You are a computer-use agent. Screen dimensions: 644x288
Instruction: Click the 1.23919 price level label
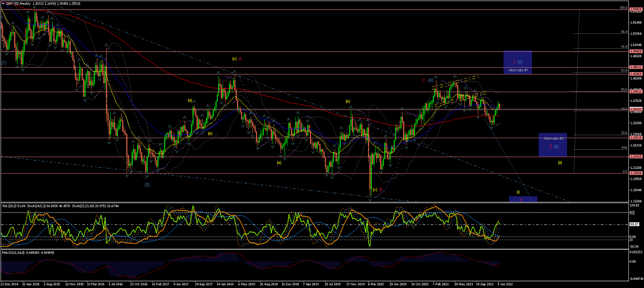636,156
